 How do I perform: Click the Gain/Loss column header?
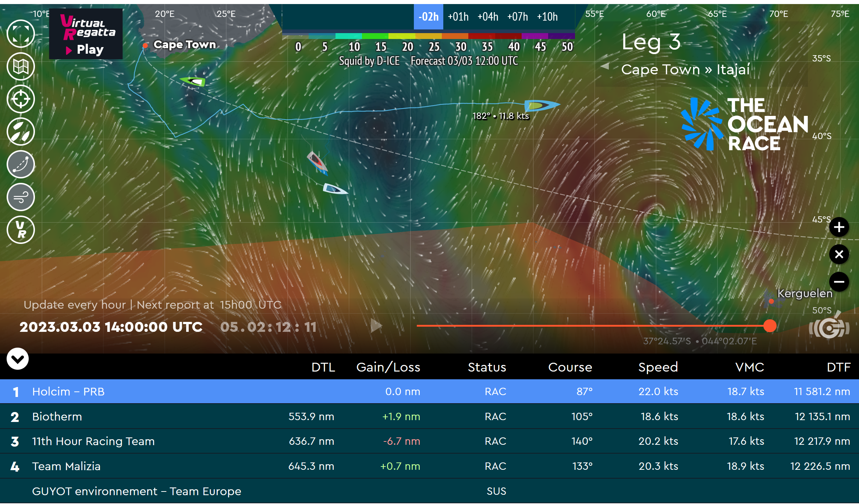(388, 367)
